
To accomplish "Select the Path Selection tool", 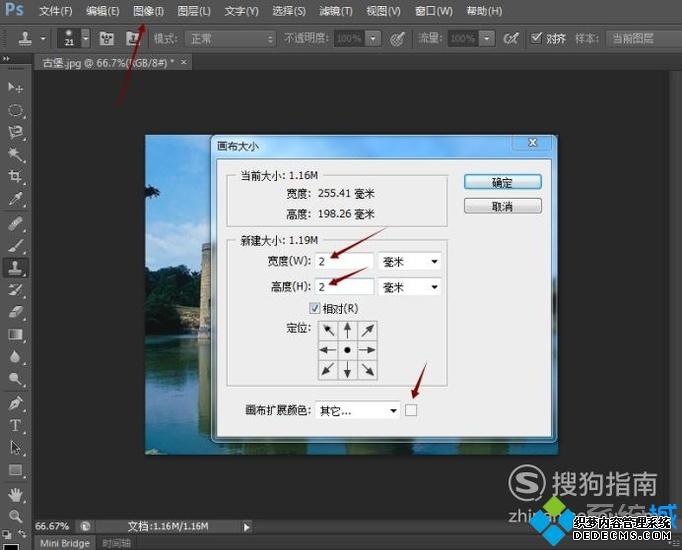I will click(16, 447).
